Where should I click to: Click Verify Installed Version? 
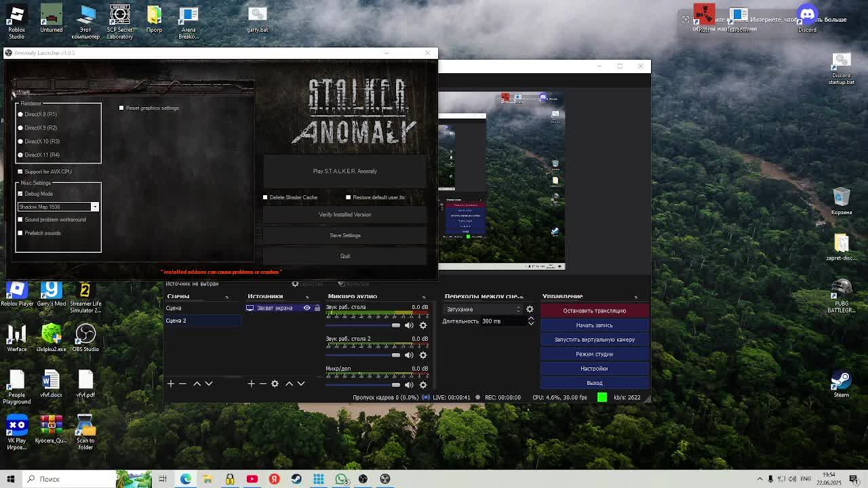coord(344,215)
